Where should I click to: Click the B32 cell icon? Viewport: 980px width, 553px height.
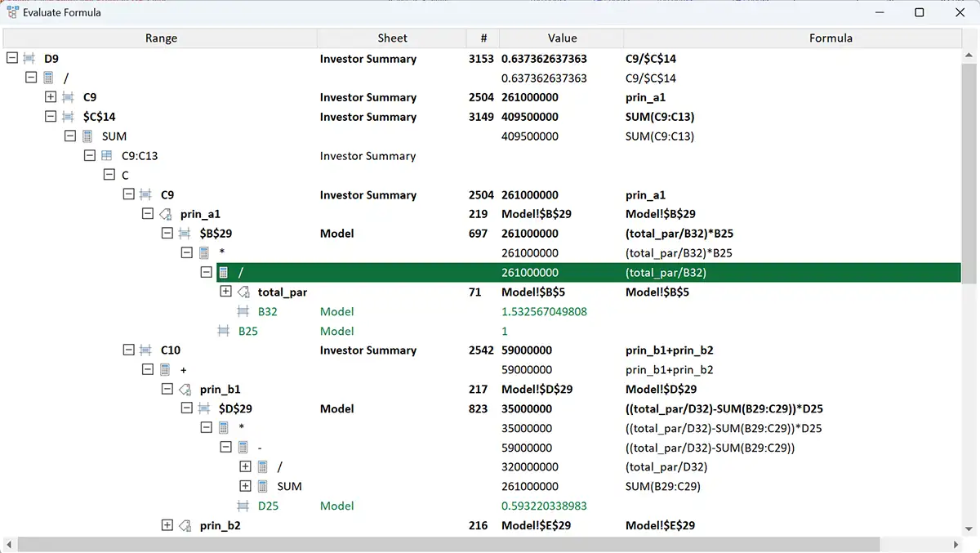pyautogui.click(x=243, y=311)
